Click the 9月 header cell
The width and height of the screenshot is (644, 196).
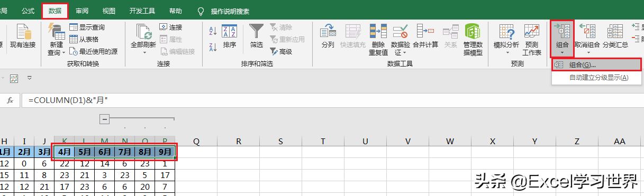[x=165, y=152]
